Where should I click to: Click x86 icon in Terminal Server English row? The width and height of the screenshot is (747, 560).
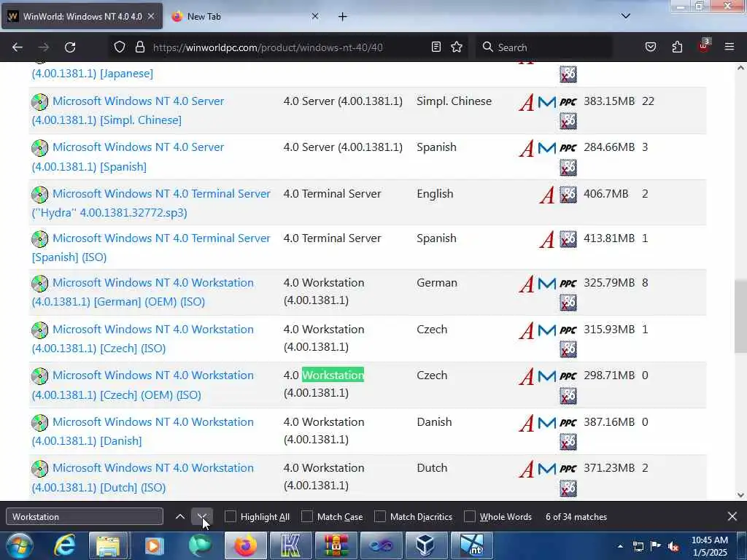coord(568,194)
